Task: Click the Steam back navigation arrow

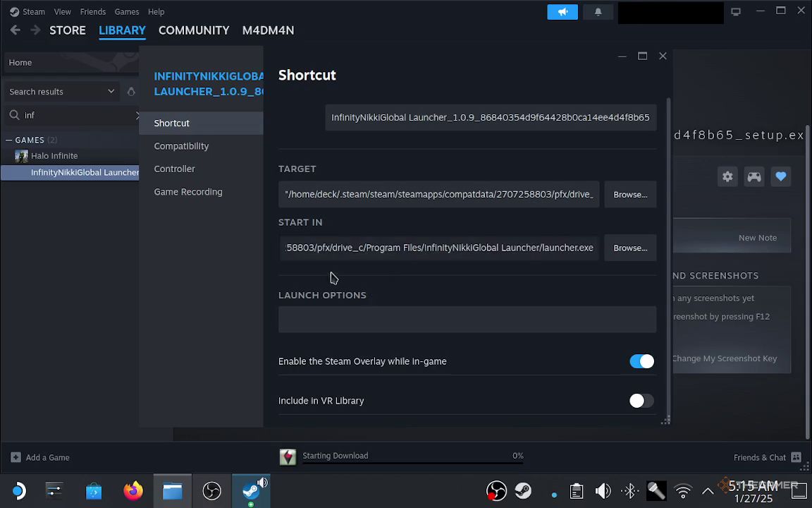Action: click(16, 30)
